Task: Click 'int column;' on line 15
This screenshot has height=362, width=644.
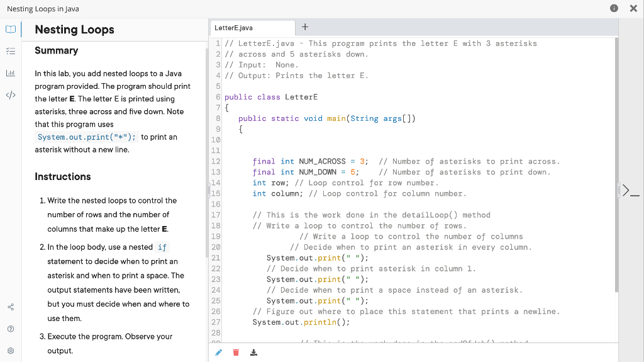Action: coord(277,193)
